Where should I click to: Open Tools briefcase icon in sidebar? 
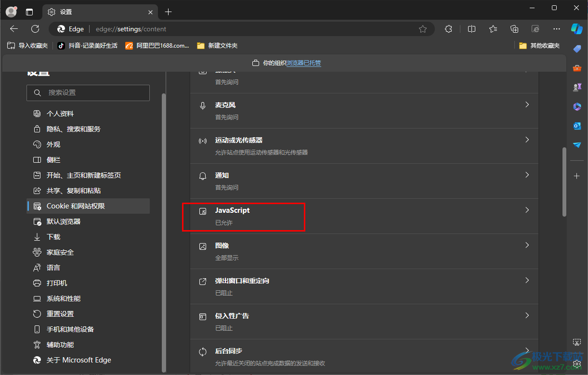click(x=577, y=68)
